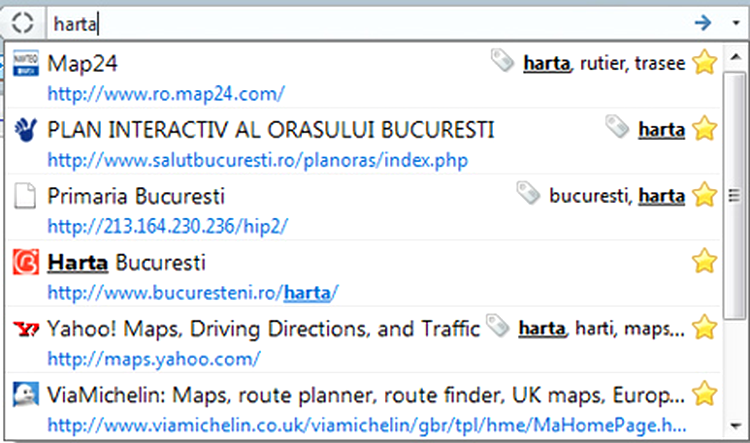Select the Map24 suggestion title
The height and width of the screenshot is (443, 750).
point(82,64)
